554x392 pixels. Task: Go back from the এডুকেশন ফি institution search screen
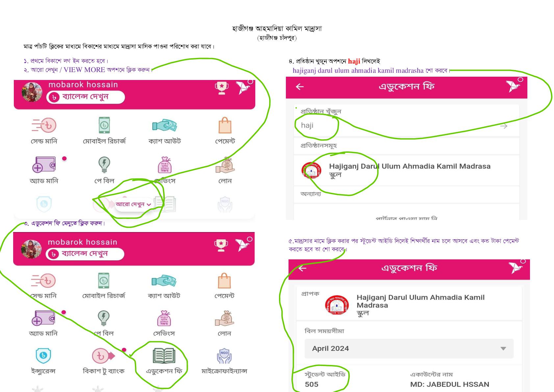click(300, 87)
